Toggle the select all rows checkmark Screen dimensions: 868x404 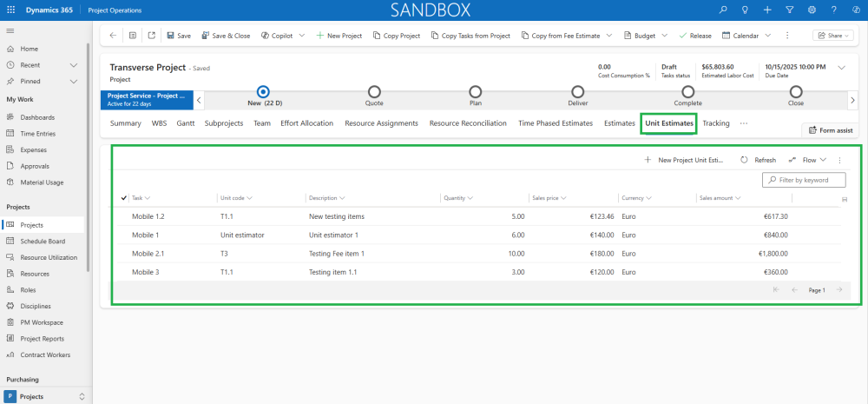click(x=123, y=198)
